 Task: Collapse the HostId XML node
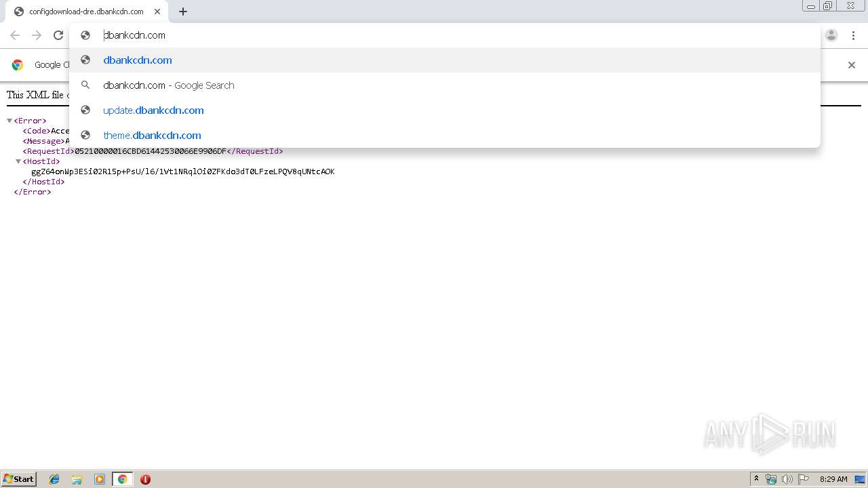[18, 161]
